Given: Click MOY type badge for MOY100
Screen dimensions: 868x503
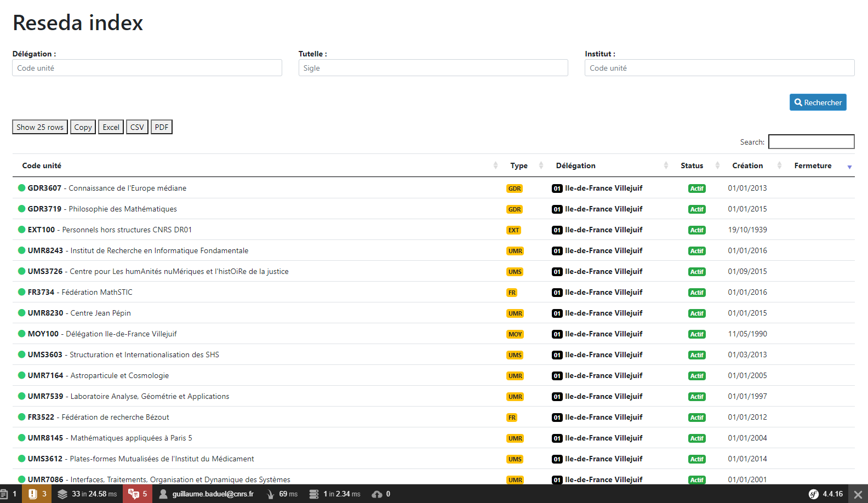Looking at the screenshot, I should click(515, 334).
